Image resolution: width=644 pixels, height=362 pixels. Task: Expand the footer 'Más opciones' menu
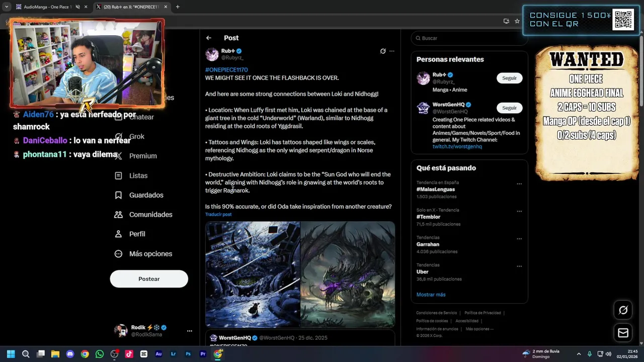[479, 329]
